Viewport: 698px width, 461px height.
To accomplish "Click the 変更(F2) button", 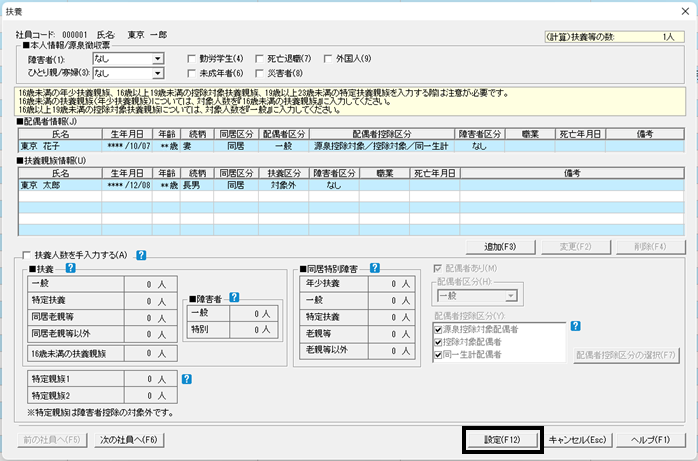I will (576, 247).
